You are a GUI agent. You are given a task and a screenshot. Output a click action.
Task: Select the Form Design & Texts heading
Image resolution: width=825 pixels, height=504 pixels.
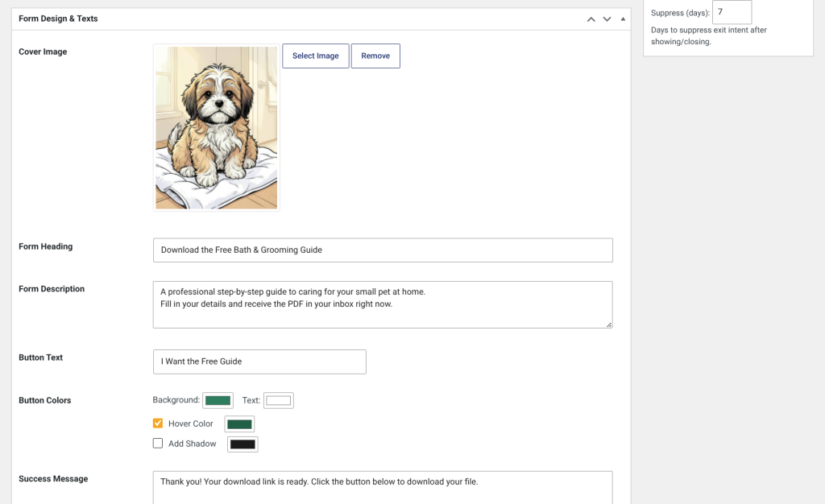[58, 19]
